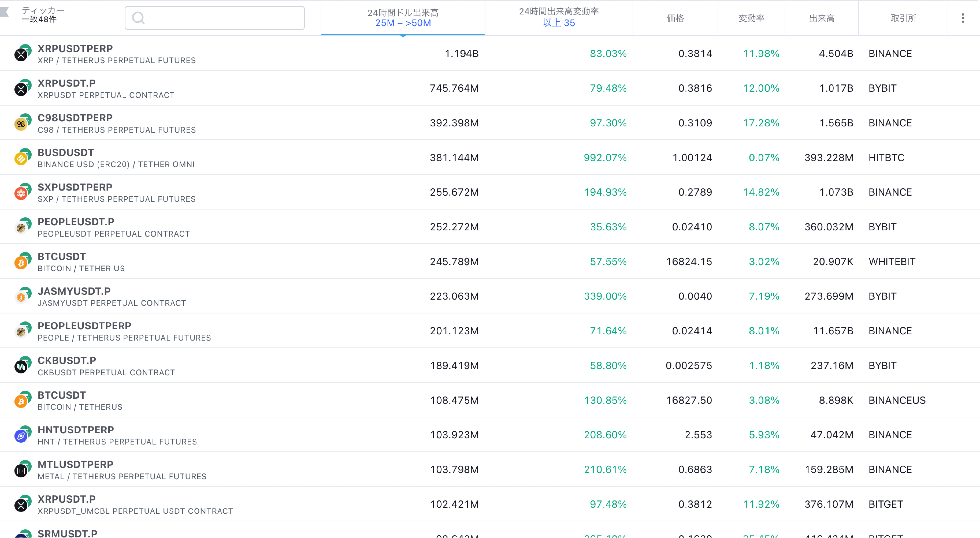
Task: Sort by the 出来高 column header
Action: pyautogui.click(x=822, y=18)
